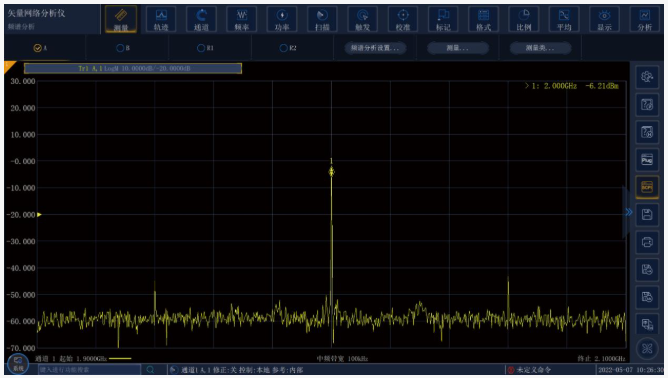
Task: Switch to the 标记 (Marker) tab
Action: pyautogui.click(x=443, y=19)
